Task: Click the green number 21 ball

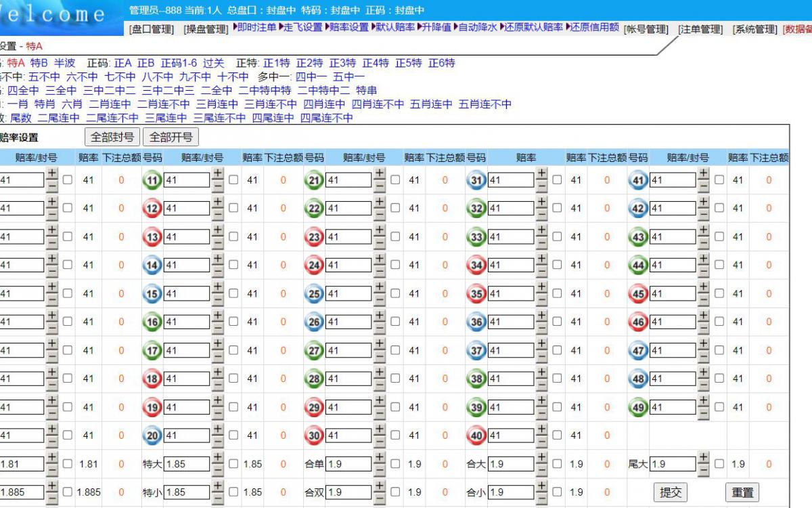Action: pyautogui.click(x=315, y=180)
